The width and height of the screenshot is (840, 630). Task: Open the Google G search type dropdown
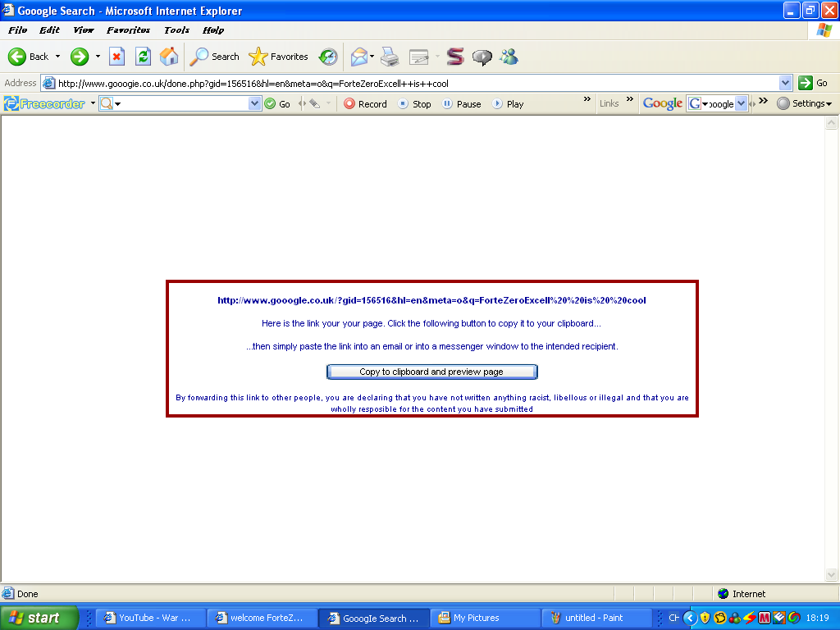699,103
